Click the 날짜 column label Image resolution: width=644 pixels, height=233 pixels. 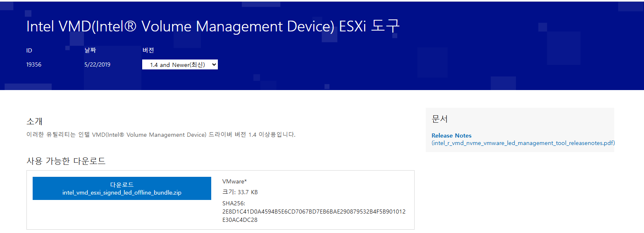click(90, 50)
